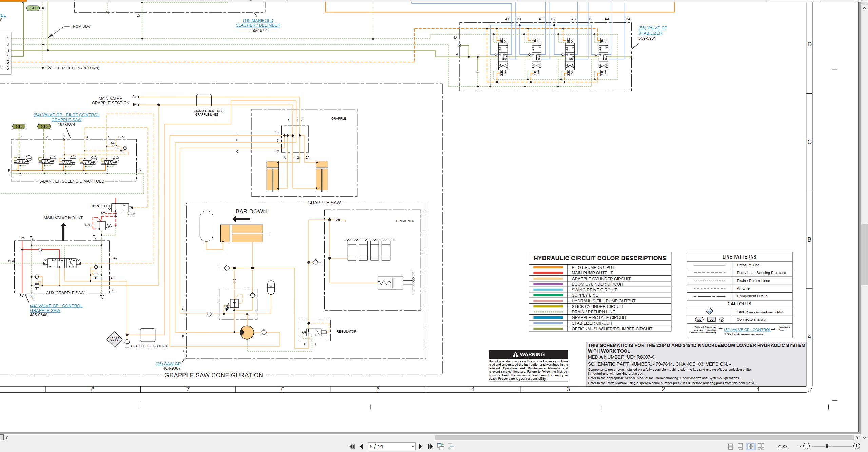Select two-page side-by-side view

[751, 446]
